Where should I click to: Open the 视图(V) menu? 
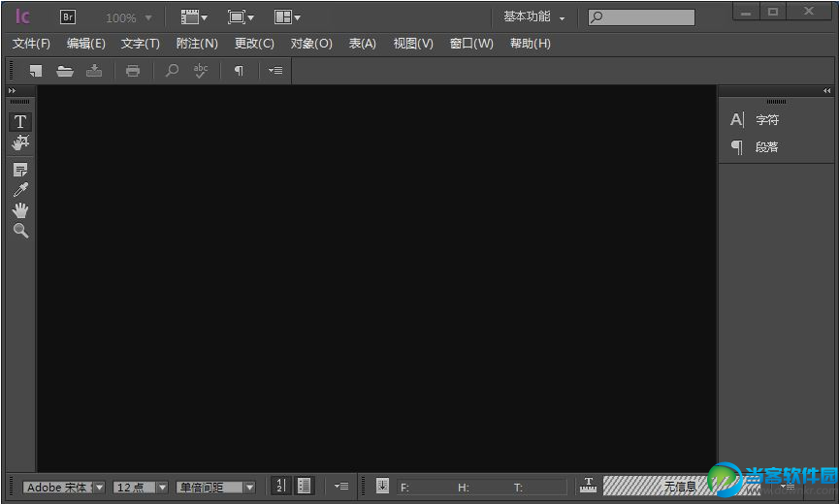[413, 44]
